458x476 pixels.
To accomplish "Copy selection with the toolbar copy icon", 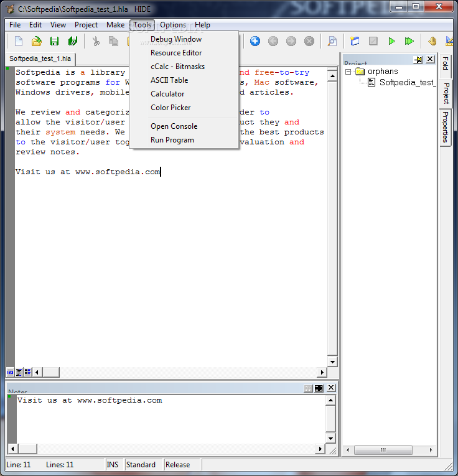I will pos(113,41).
